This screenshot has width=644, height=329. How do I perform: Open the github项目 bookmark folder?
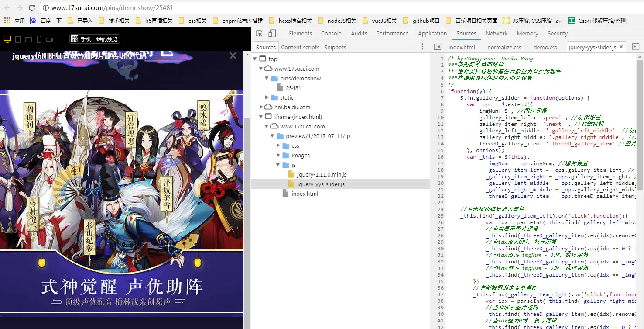pyautogui.click(x=421, y=21)
